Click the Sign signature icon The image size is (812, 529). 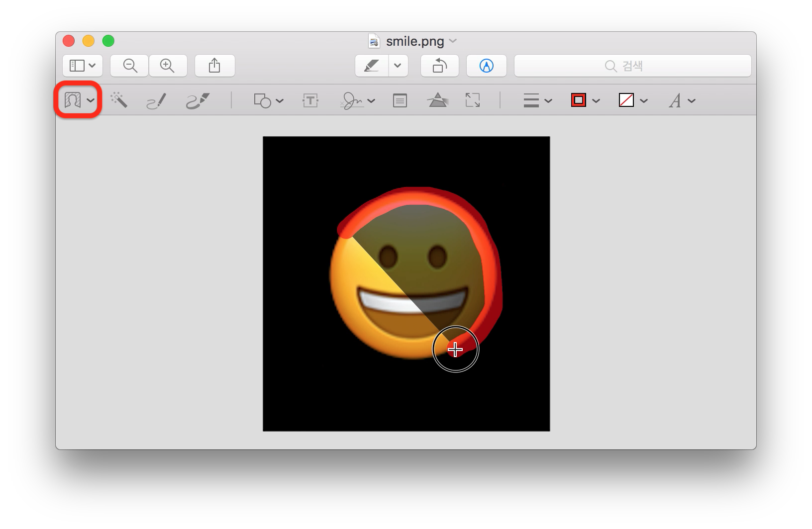coord(352,101)
